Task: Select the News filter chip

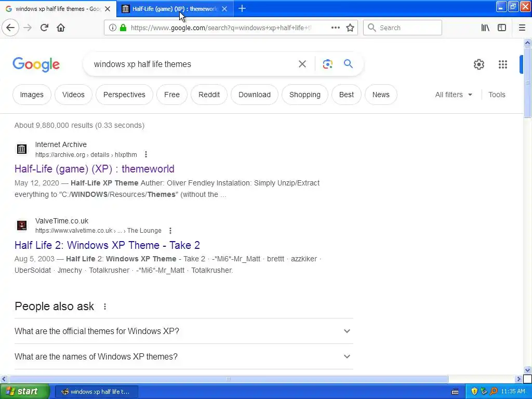Action: pos(381,95)
